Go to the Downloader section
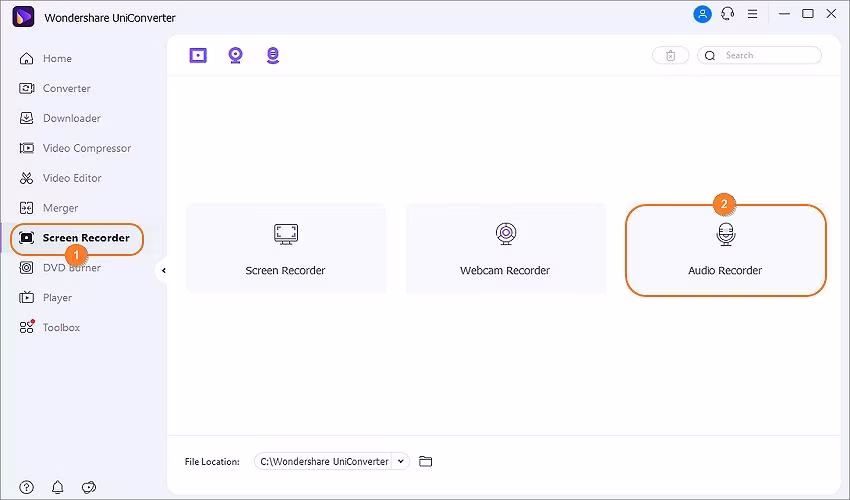 tap(60, 118)
